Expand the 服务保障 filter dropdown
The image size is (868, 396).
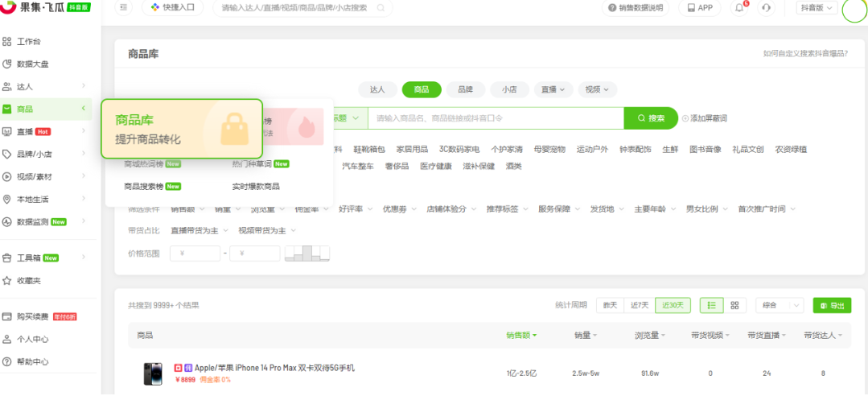(x=559, y=208)
